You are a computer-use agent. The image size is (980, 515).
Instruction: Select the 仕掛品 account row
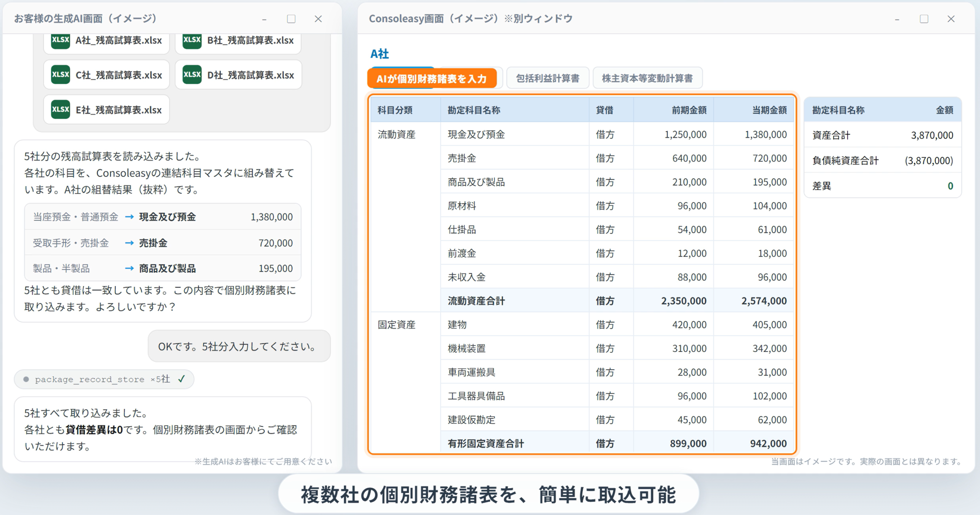coord(617,229)
